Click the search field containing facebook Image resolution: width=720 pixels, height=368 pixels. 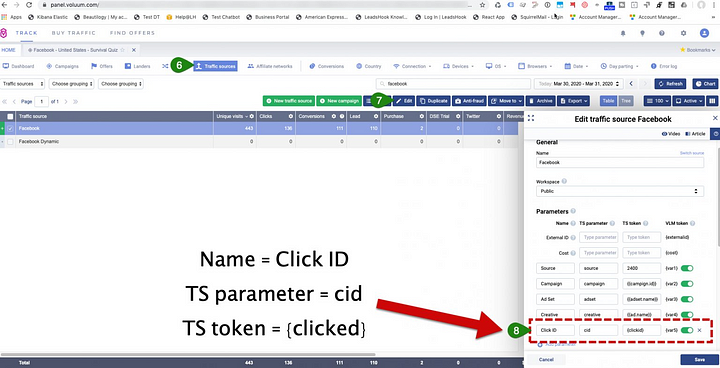coord(453,84)
